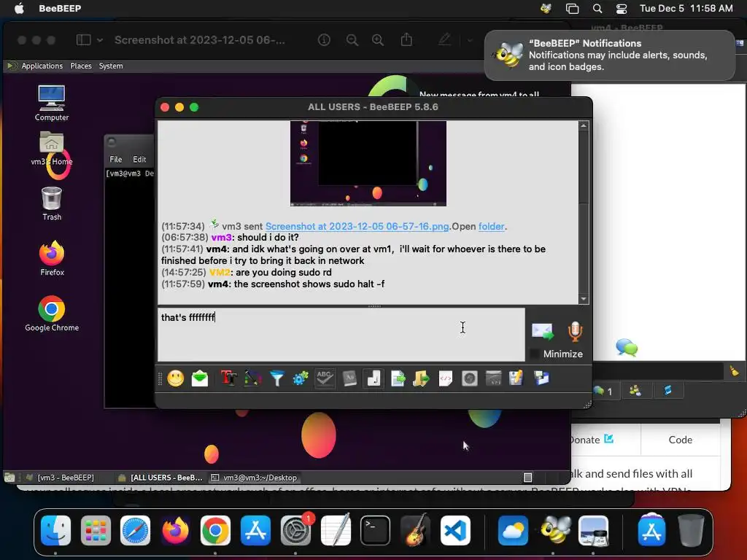Toggle the dictionary word completion icon
Image resolution: width=747 pixels, height=560 pixels.
click(x=349, y=378)
